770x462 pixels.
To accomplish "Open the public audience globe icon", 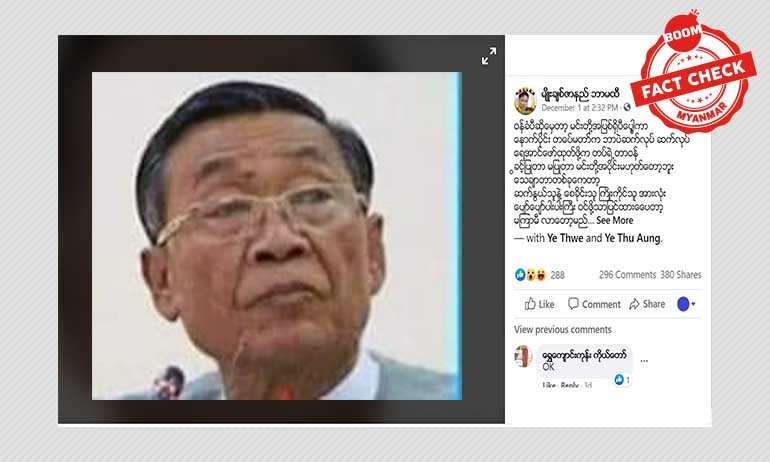I will pyautogui.click(x=627, y=108).
